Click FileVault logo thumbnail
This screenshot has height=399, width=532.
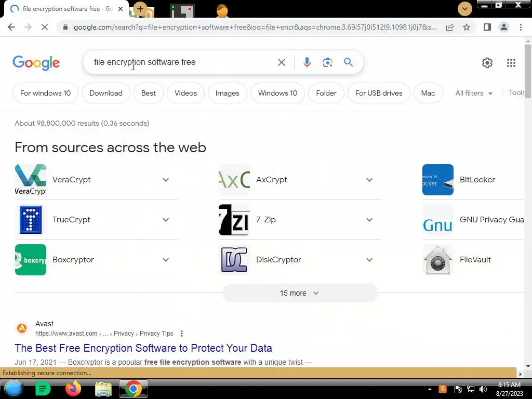(x=437, y=260)
